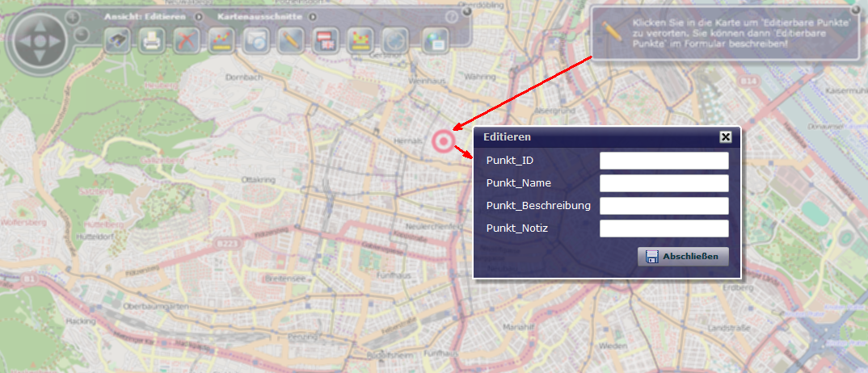Zoom out with the minus button

point(81,34)
